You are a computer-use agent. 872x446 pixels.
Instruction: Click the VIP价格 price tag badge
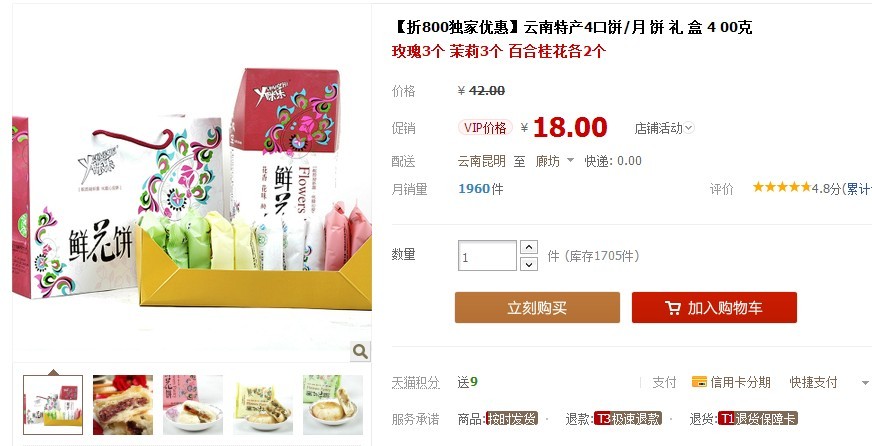tap(485, 128)
